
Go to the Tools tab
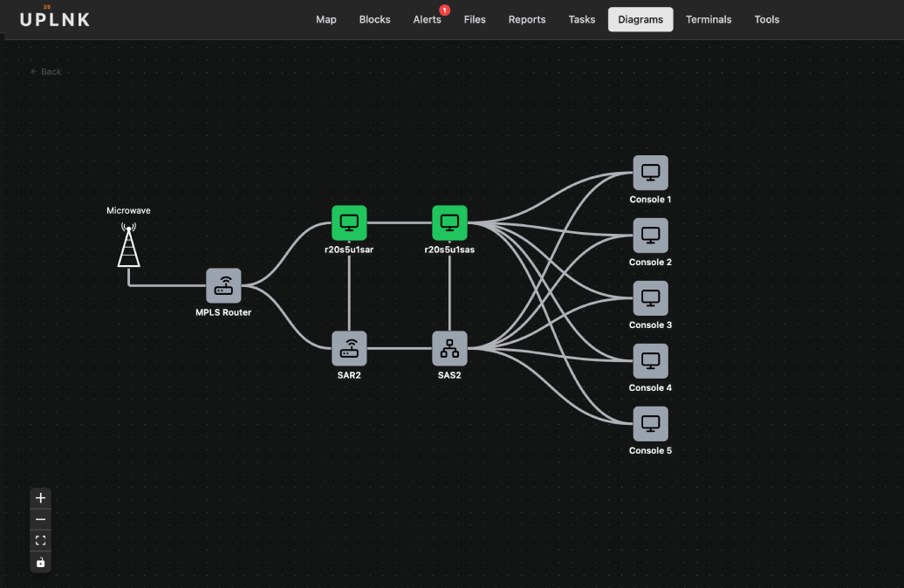(x=767, y=19)
